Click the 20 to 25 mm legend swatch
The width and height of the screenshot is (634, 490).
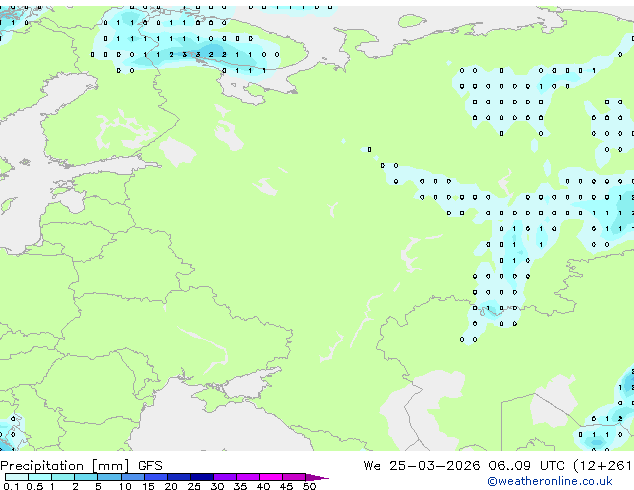tap(179, 477)
